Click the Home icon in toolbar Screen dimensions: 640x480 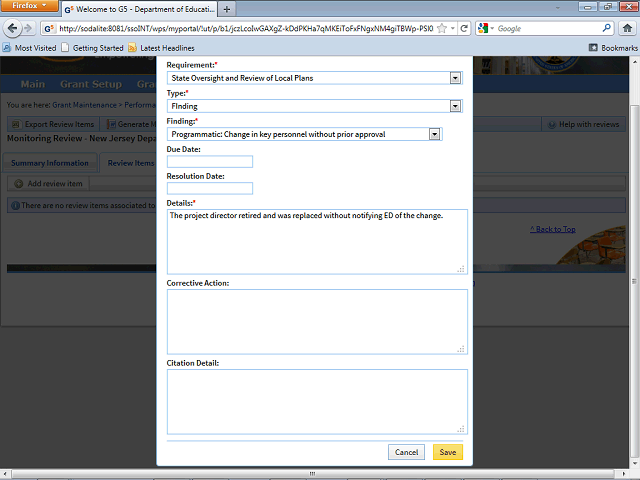[627, 28]
